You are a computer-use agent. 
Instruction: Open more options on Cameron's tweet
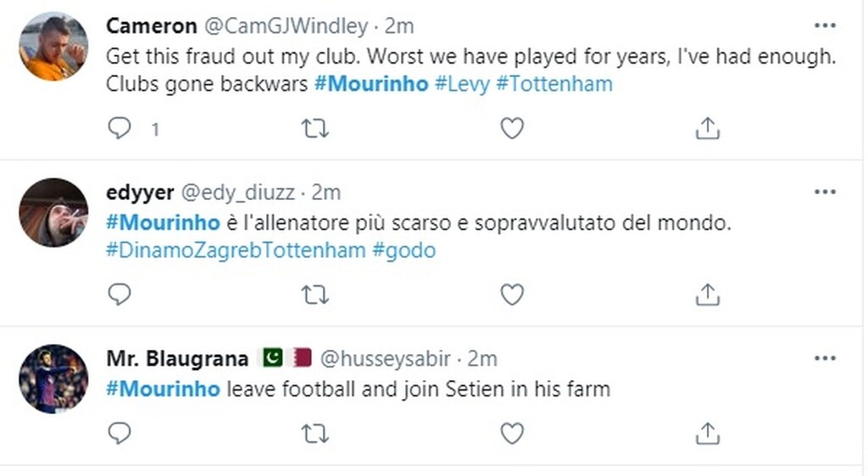(824, 26)
